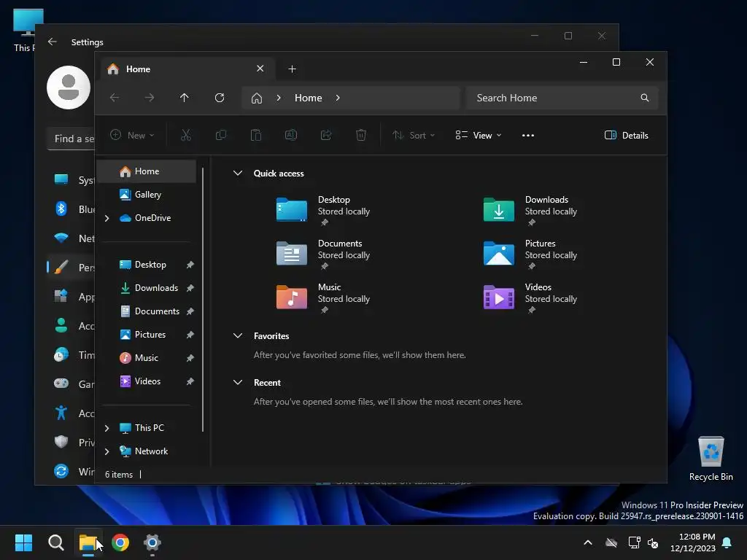This screenshot has width=747, height=560.
Task: Show hidden icons in system tray
Action: tap(588, 542)
